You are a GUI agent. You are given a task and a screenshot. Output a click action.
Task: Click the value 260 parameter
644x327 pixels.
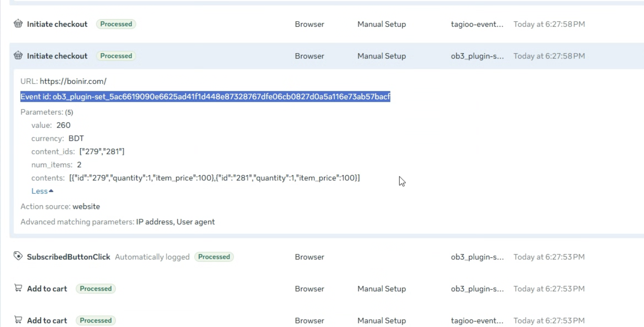point(63,125)
